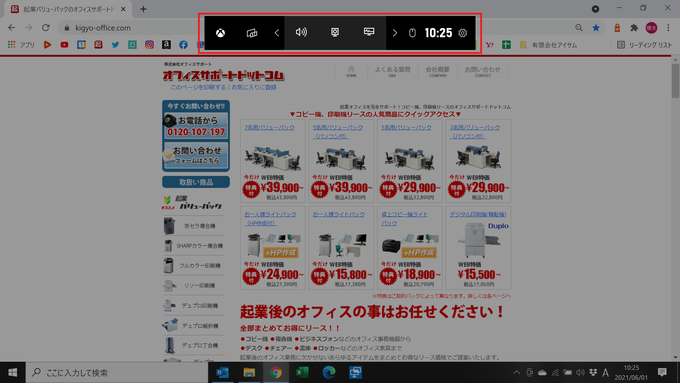680x383 pixels.
Task: Open the Xbox icon in Game Bar
Action: (220, 33)
